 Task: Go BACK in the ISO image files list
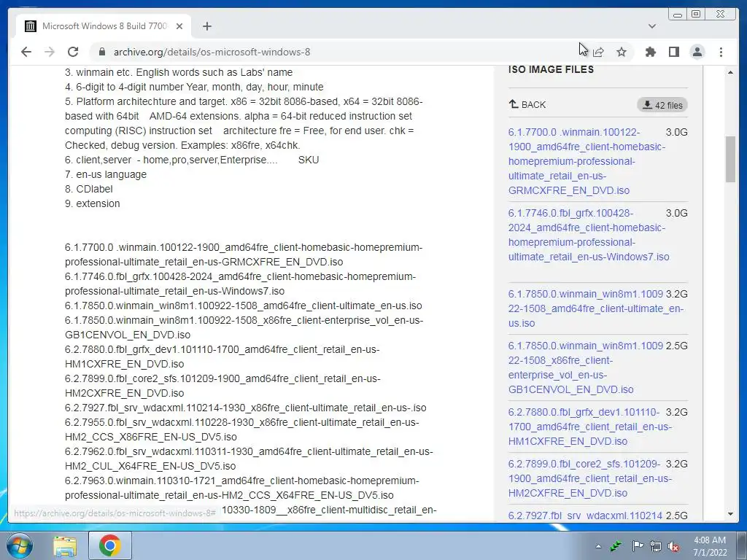527,104
